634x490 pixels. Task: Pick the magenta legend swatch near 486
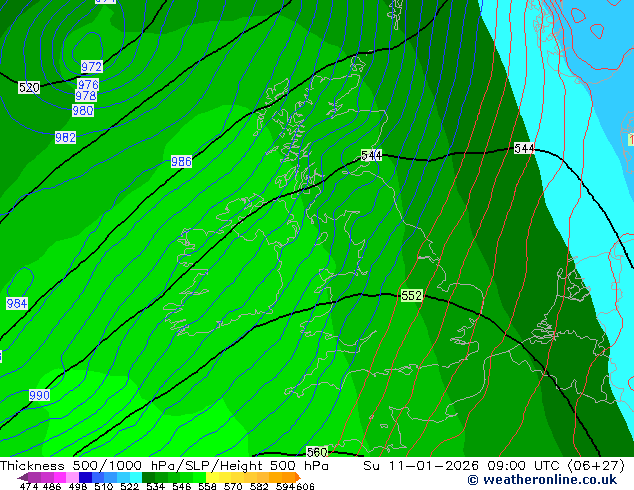[60, 477]
